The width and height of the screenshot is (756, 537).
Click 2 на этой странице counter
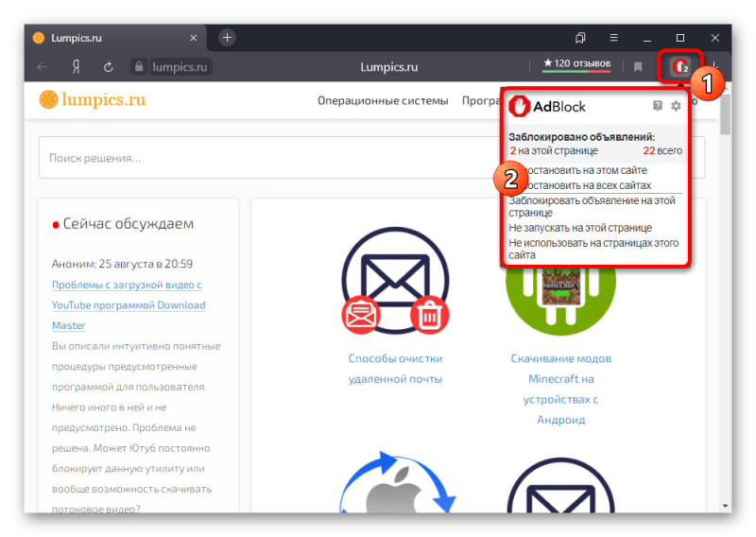[x=554, y=151]
